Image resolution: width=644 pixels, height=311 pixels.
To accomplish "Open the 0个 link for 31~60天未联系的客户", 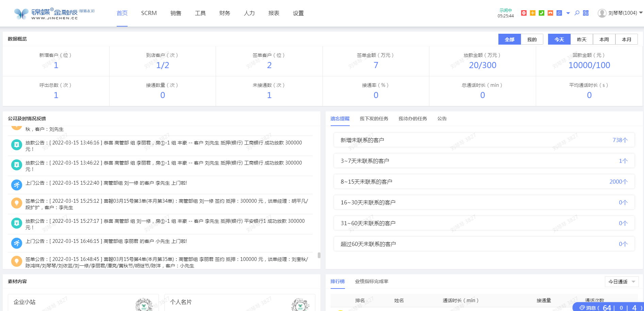I will click(x=623, y=223).
